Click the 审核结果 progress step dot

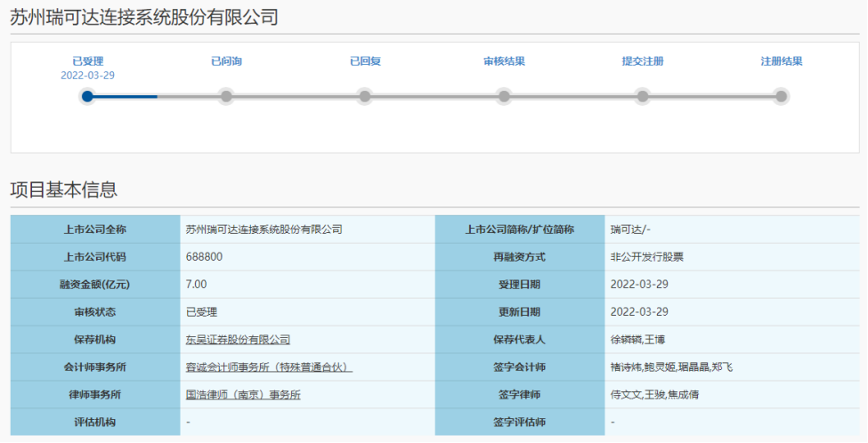pyautogui.click(x=504, y=96)
